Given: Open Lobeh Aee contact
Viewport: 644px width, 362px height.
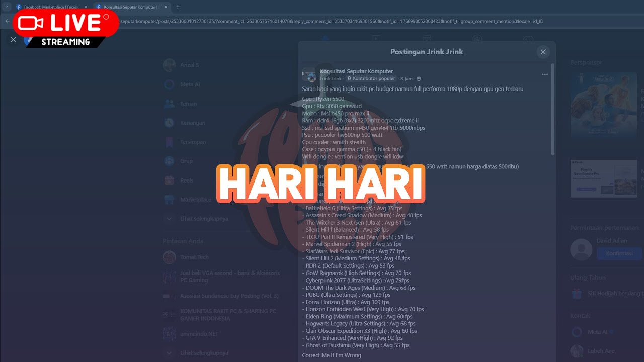Looking at the screenshot, I should tap(592, 351).
